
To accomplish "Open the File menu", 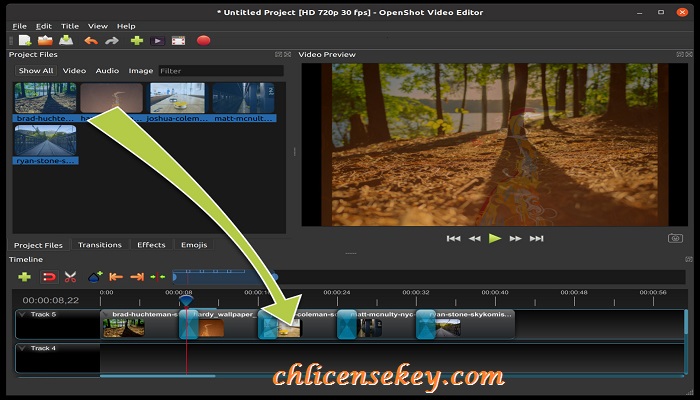I will 20,26.
